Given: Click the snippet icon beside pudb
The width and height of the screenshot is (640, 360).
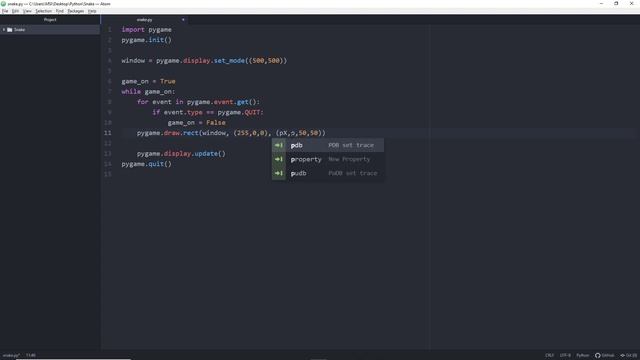Looking at the screenshot, I should [x=279, y=173].
